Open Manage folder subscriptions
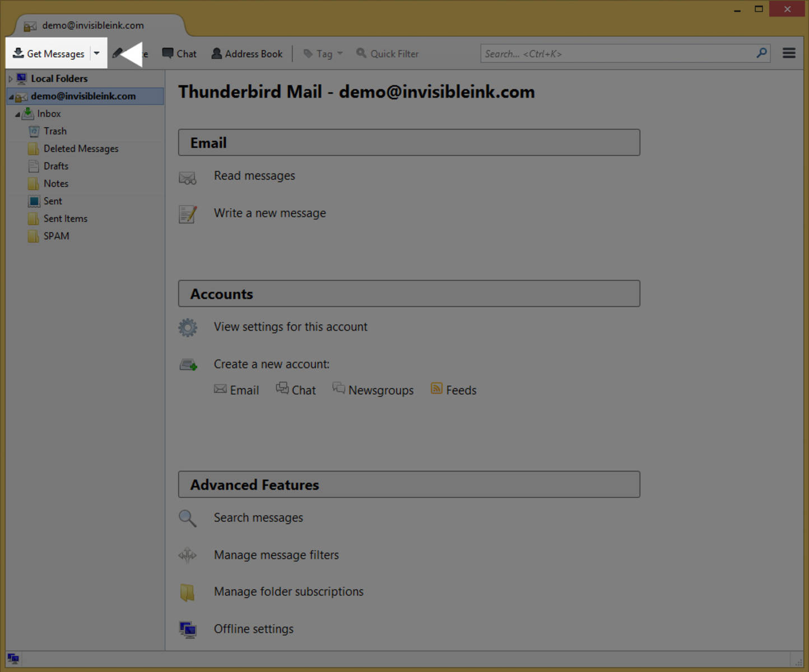This screenshot has width=809, height=672. pyautogui.click(x=289, y=592)
